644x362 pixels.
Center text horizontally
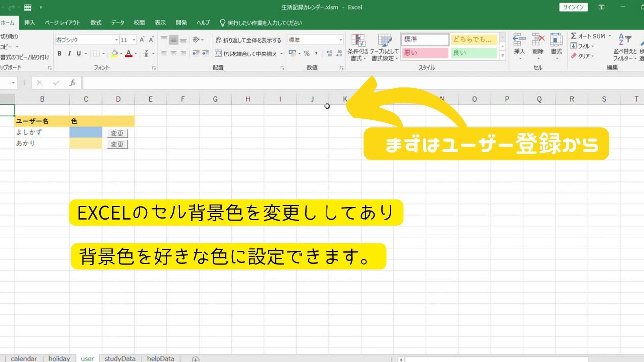pyautogui.click(x=173, y=54)
